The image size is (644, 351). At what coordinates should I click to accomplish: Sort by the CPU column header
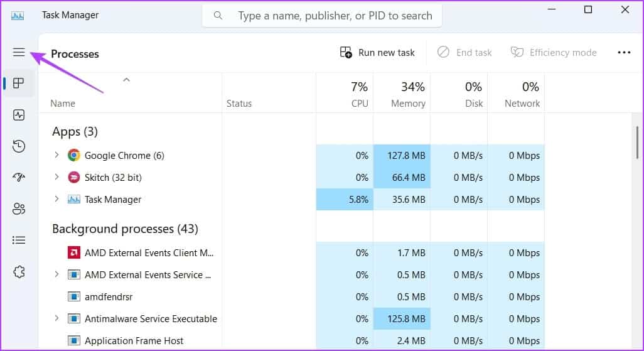[345, 94]
